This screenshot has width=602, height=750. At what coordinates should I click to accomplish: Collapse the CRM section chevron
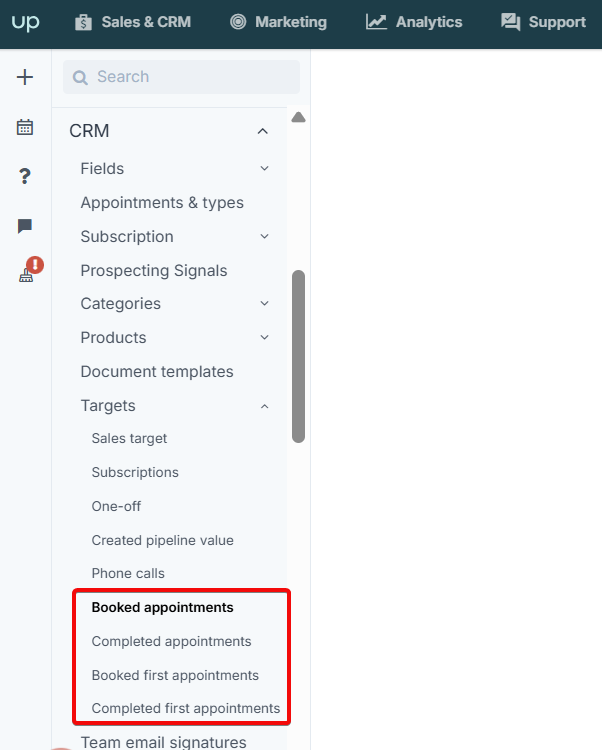(263, 131)
